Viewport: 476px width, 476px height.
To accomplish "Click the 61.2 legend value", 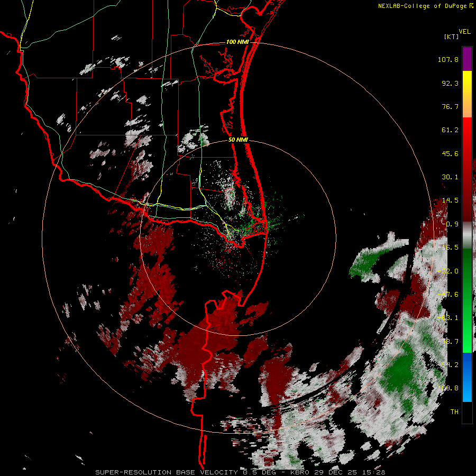I will [450, 130].
